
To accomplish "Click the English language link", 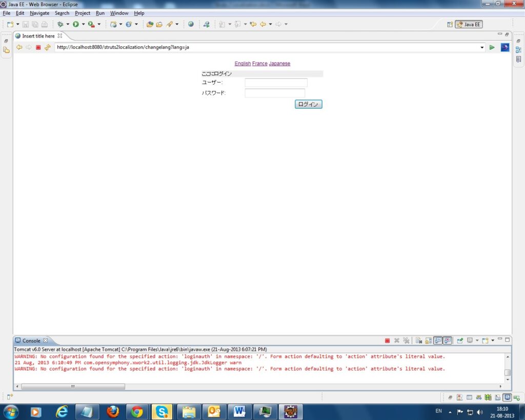I will [x=243, y=64].
